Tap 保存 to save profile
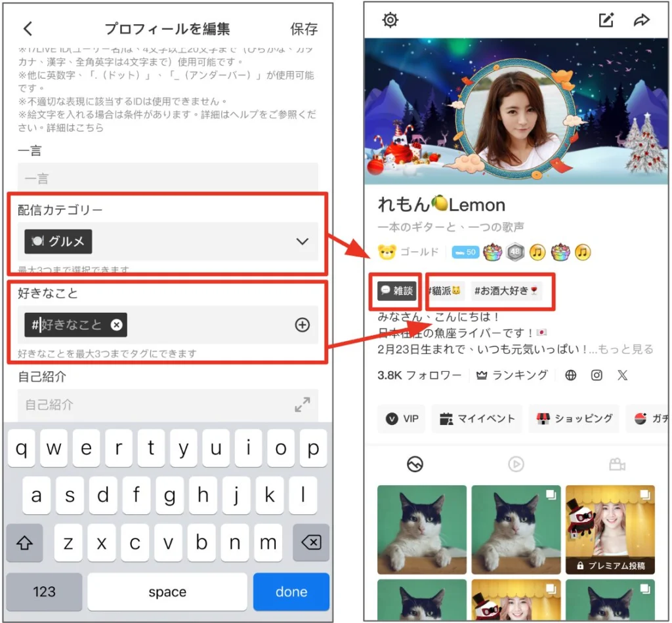The image size is (672, 623). pyautogui.click(x=304, y=29)
